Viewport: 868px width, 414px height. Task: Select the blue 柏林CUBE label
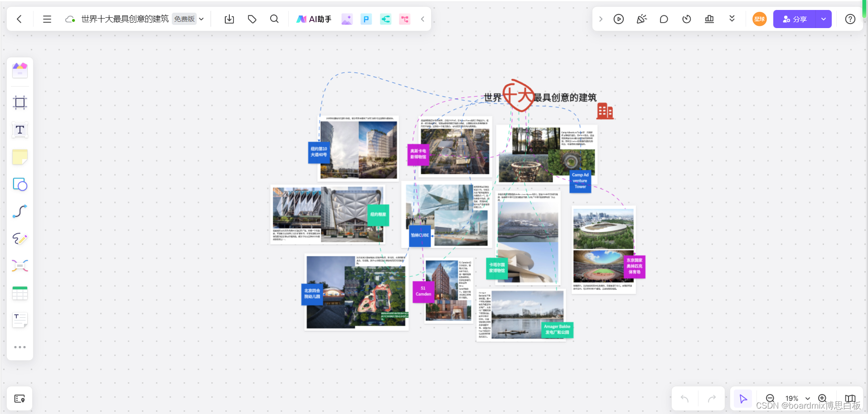click(x=420, y=236)
